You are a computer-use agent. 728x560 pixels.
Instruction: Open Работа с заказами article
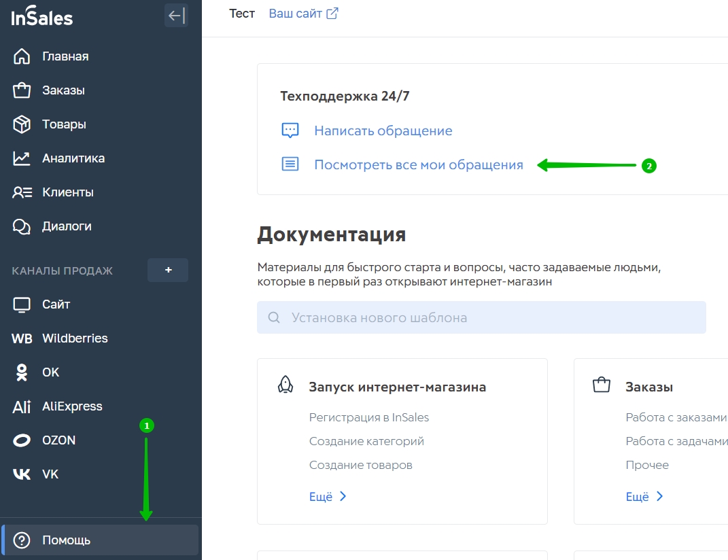point(676,417)
